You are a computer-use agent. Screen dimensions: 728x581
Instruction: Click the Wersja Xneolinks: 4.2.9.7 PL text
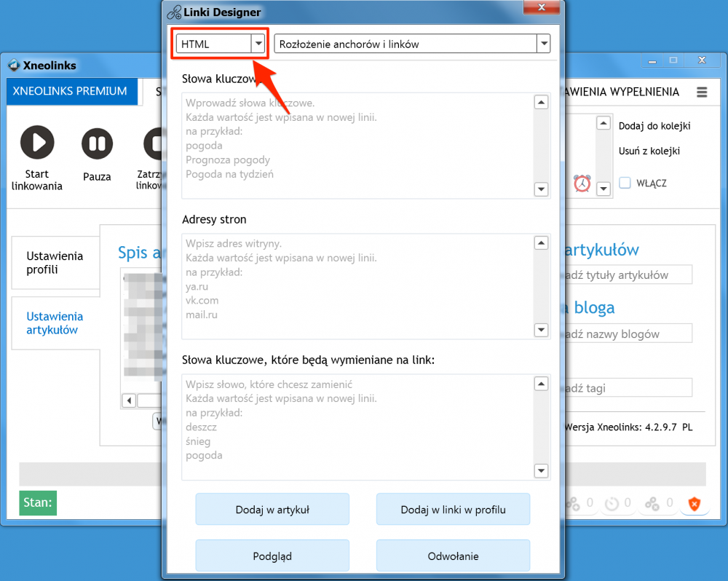[629, 427]
